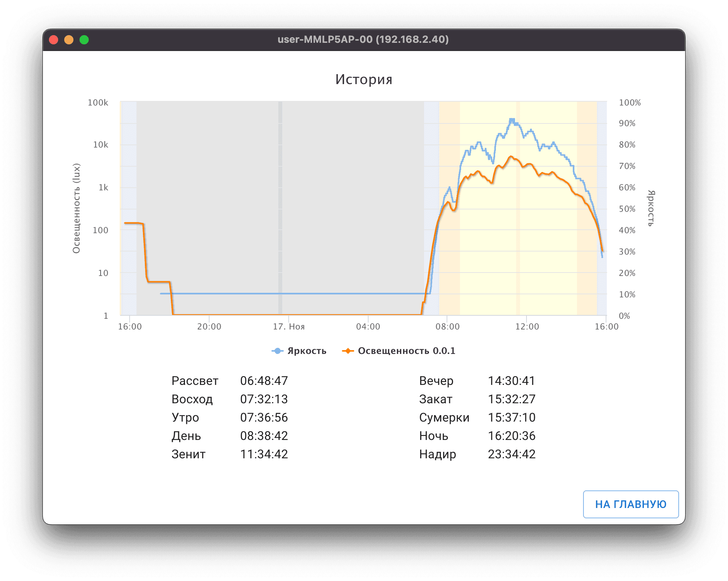Click the 04:00 x-axis label

click(368, 326)
